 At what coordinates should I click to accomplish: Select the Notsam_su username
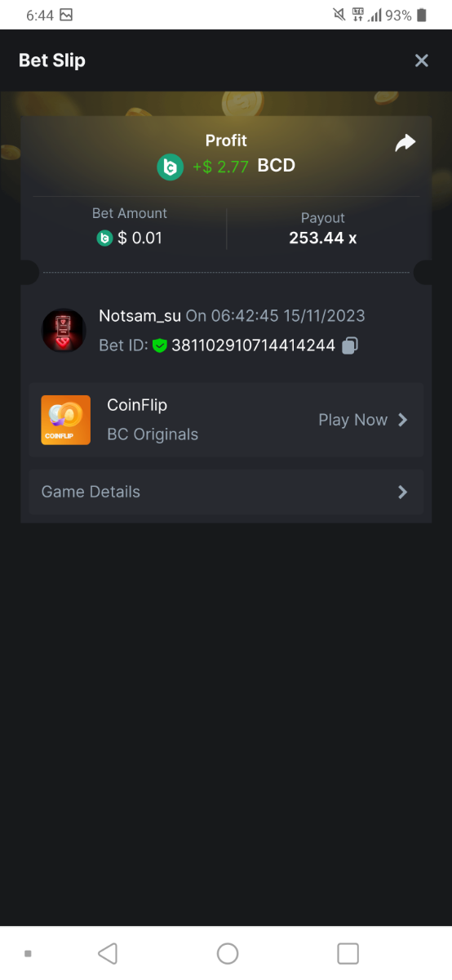pyautogui.click(x=140, y=315)
